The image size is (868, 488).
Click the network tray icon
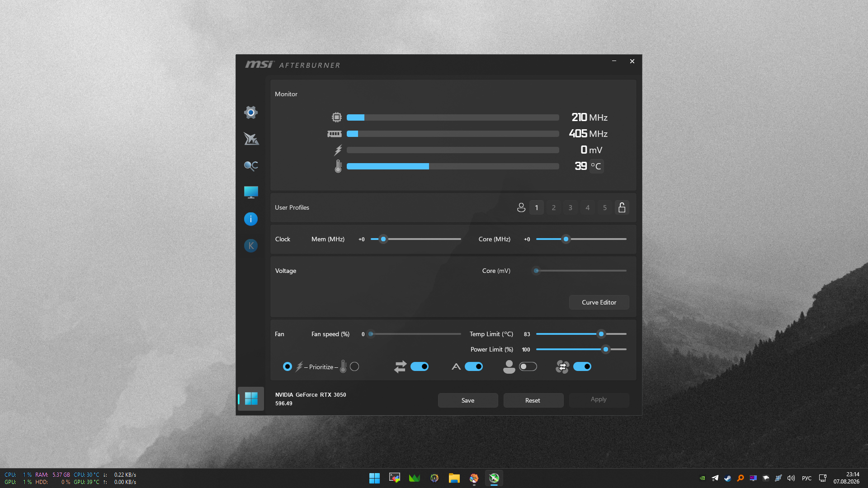pos(823,478)
